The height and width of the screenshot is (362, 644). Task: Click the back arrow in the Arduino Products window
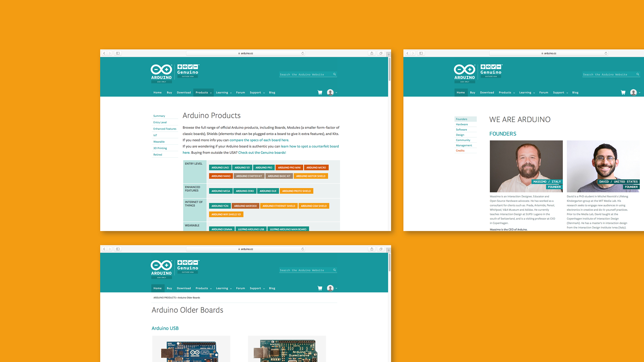(x=104, y=53)
